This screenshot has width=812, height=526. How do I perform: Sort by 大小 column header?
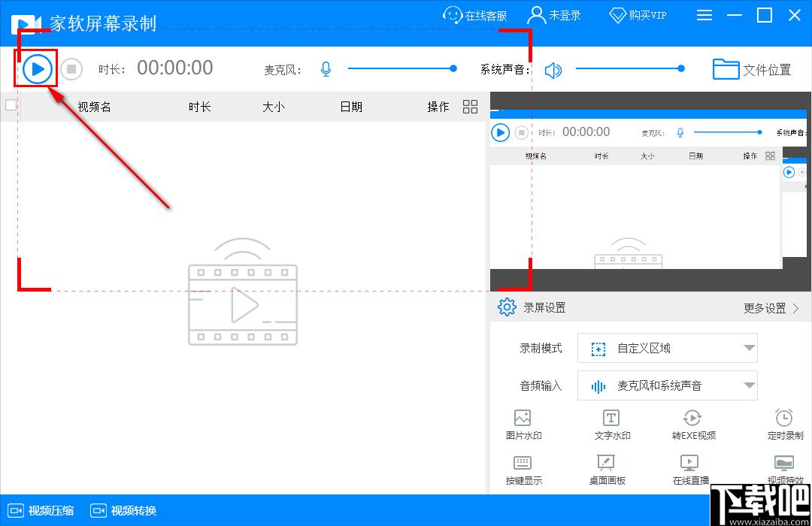[x=274, y=107]
